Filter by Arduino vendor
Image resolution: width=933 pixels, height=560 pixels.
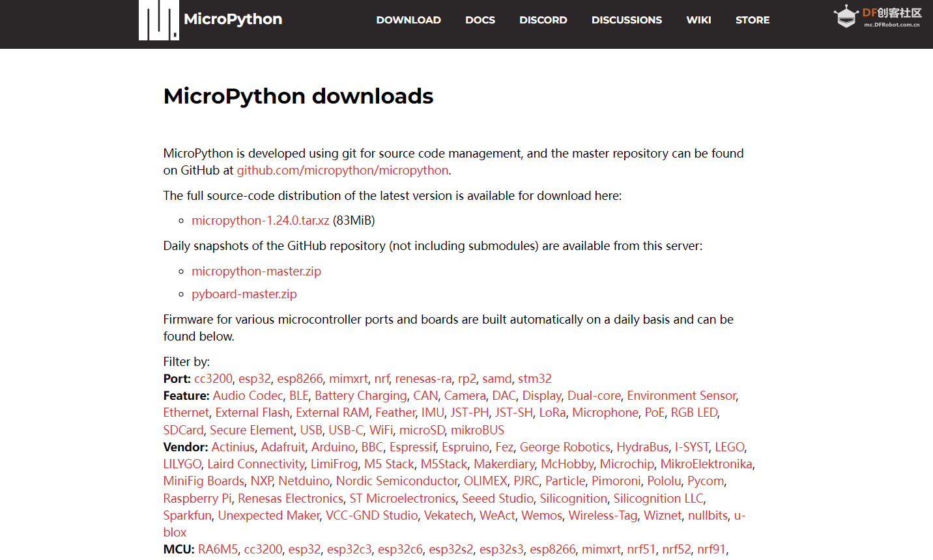click(x=333, y=447)
